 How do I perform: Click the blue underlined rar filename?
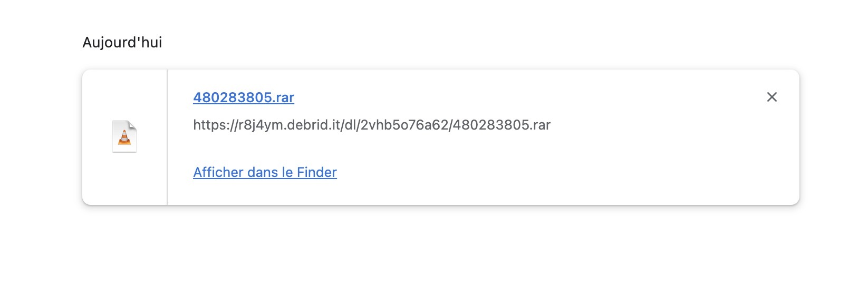[x=244, y=97]
